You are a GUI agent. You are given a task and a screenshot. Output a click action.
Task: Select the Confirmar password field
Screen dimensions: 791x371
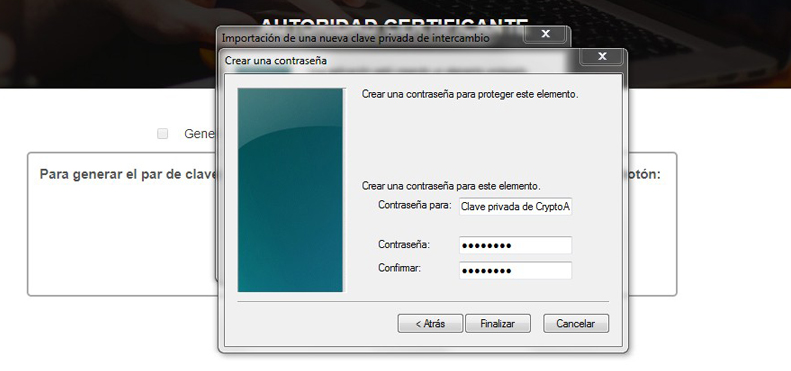tap(515, 271)
